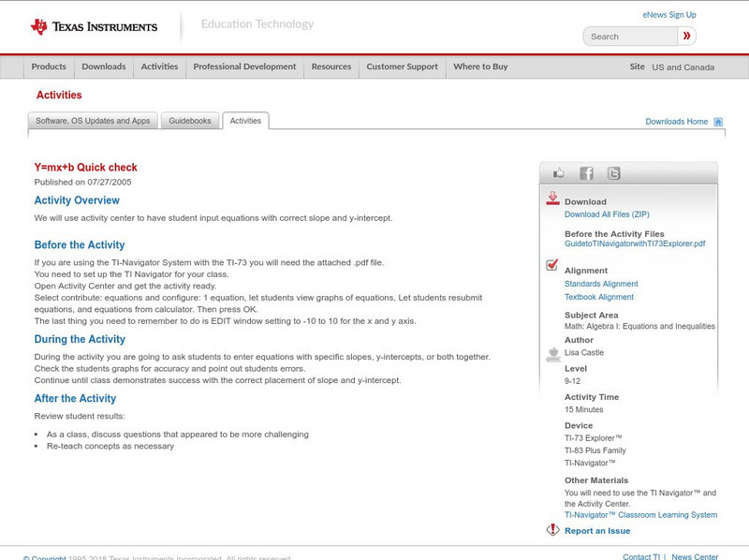Go to the Downloads Home link
Screen dimensions: 749x560
coord(676,122)
